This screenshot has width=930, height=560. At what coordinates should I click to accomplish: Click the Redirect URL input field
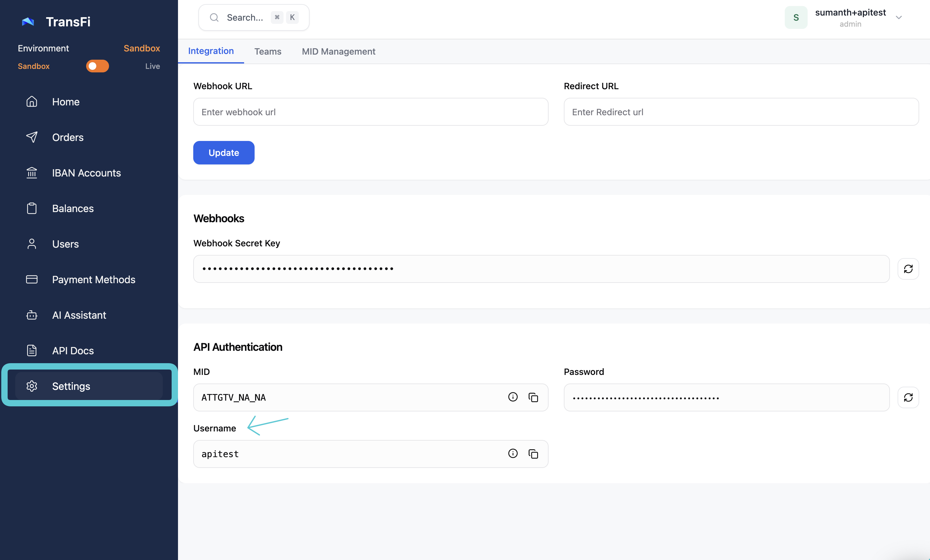tap(741, 112)
